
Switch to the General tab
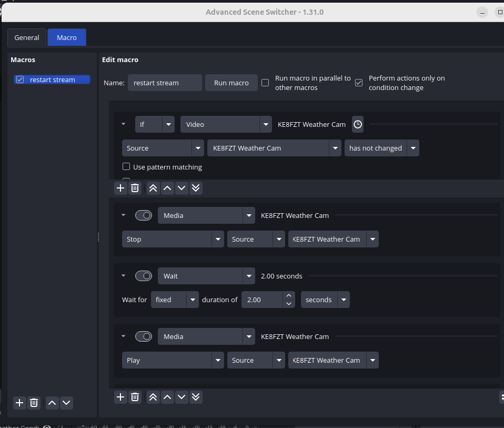[x=27, y=37]
